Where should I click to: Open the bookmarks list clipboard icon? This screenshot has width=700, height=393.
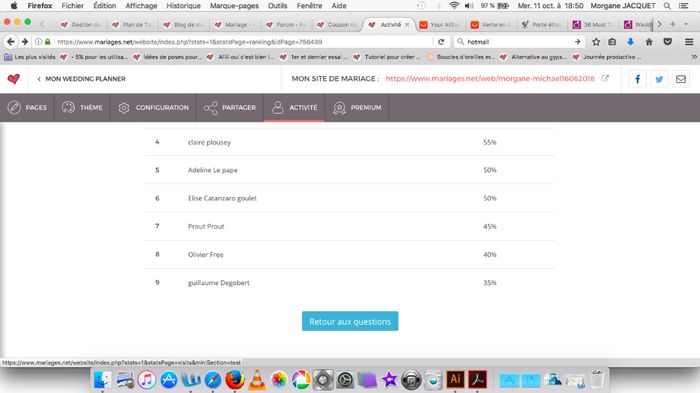tap(612, 42)
